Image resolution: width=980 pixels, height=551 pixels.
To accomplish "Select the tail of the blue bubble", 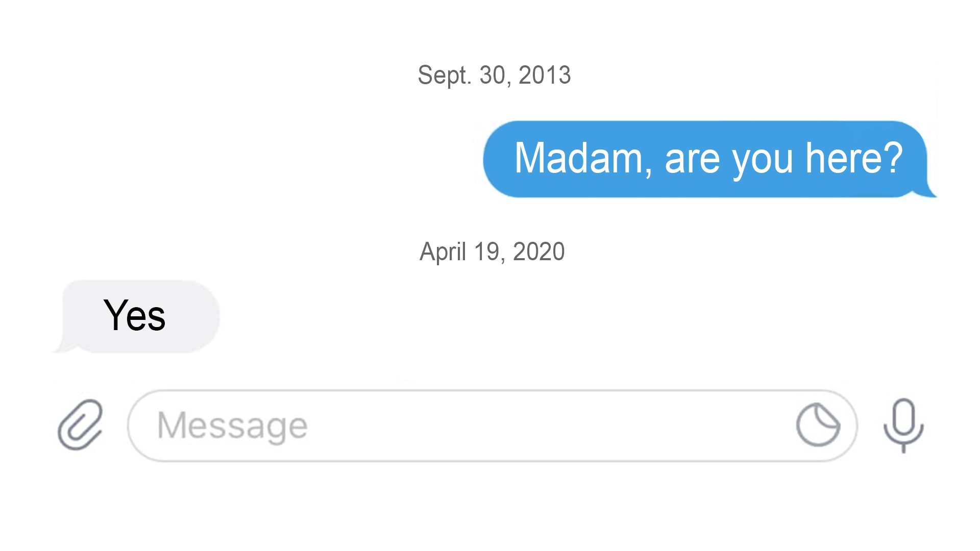I will (x=928, y=190).
